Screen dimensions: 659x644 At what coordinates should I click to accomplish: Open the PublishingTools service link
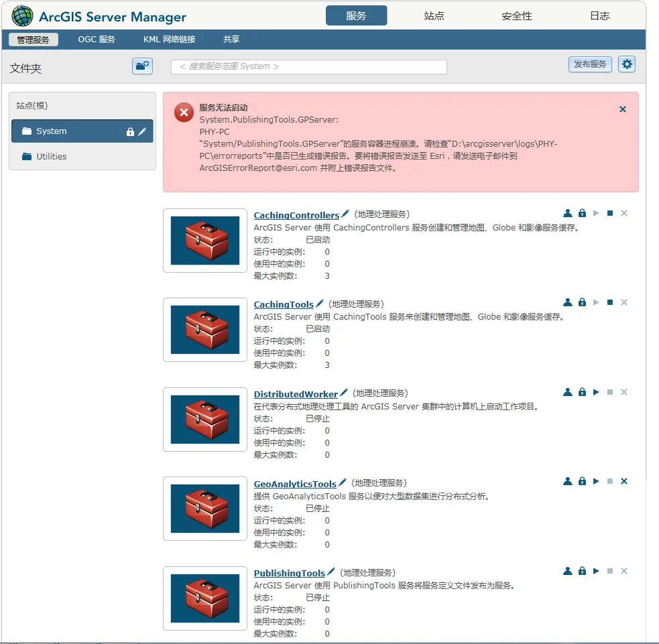tap(290, 573)
